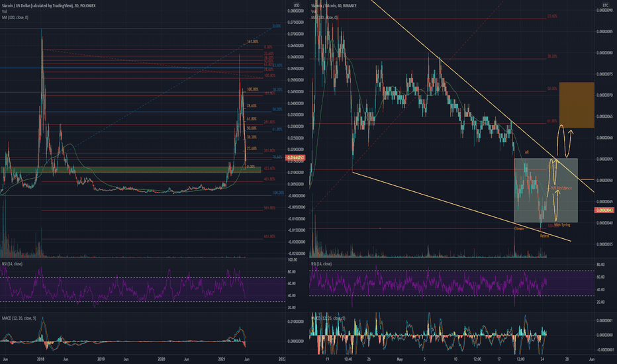
Task: Click the red 0.01646253 current price label
Action: click(x=295, y=158)
